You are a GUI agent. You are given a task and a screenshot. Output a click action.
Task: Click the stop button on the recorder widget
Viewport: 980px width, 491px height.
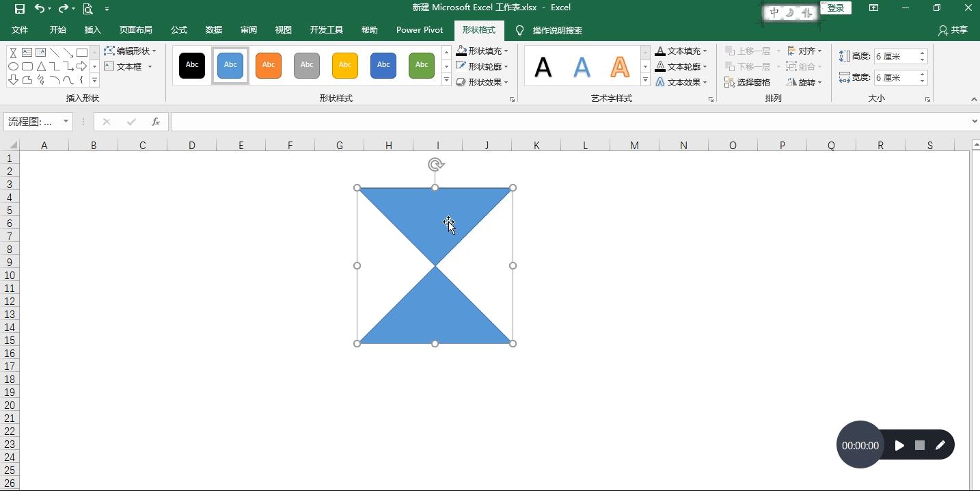pyautogui.click(x=920, y=445)
